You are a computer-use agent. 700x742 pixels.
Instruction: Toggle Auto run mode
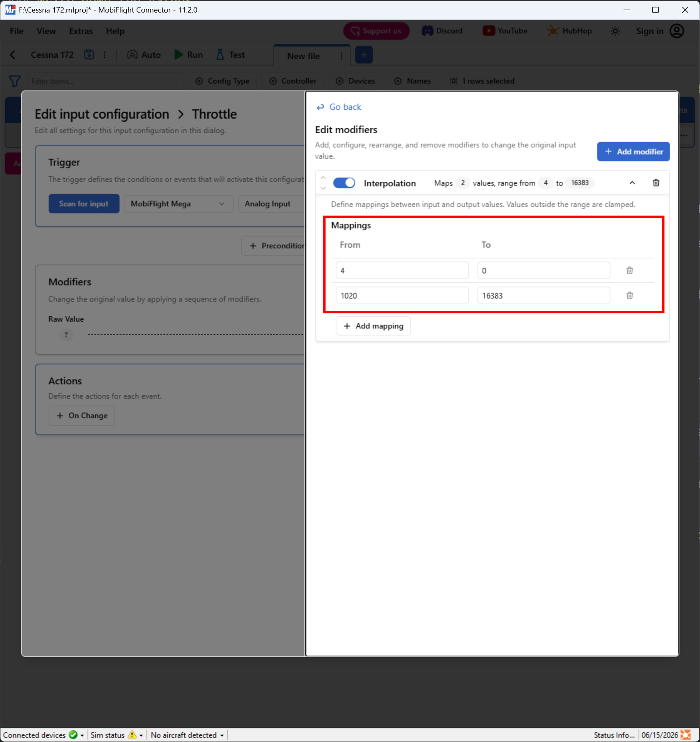tap(144, 55)
